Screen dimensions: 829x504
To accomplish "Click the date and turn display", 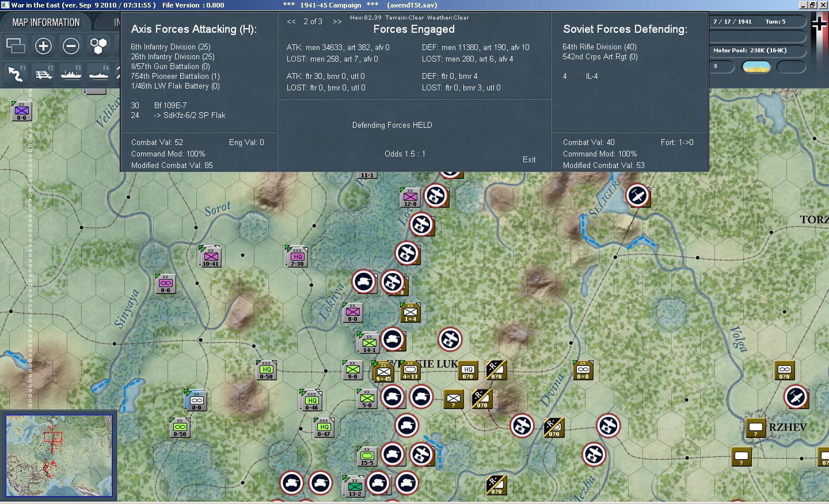I will pos(756,22).
